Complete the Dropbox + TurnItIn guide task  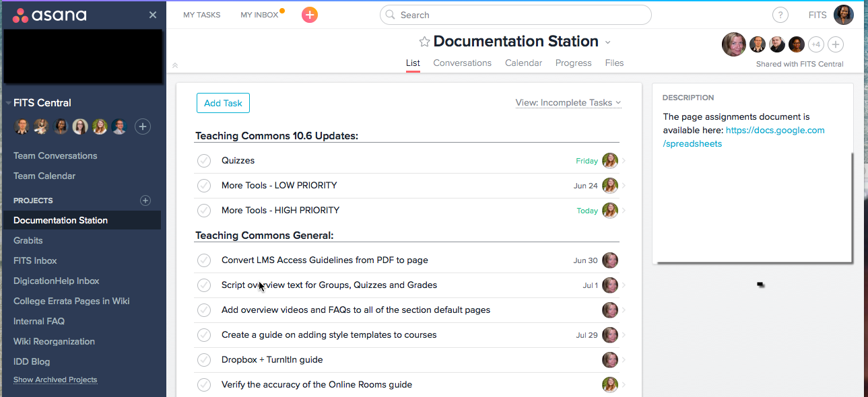pos(204,360)
